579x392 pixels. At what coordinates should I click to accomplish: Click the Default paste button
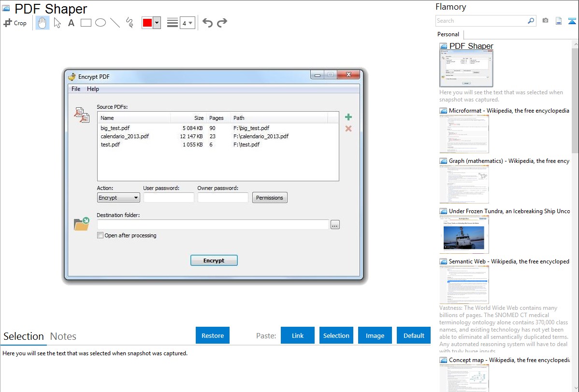[414, 335]
